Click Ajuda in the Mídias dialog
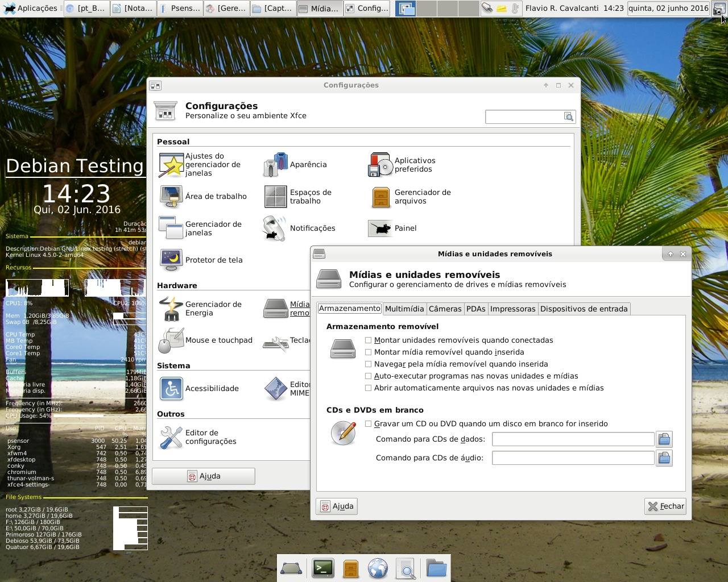The image size is (728, 582). tap(337, 506)
